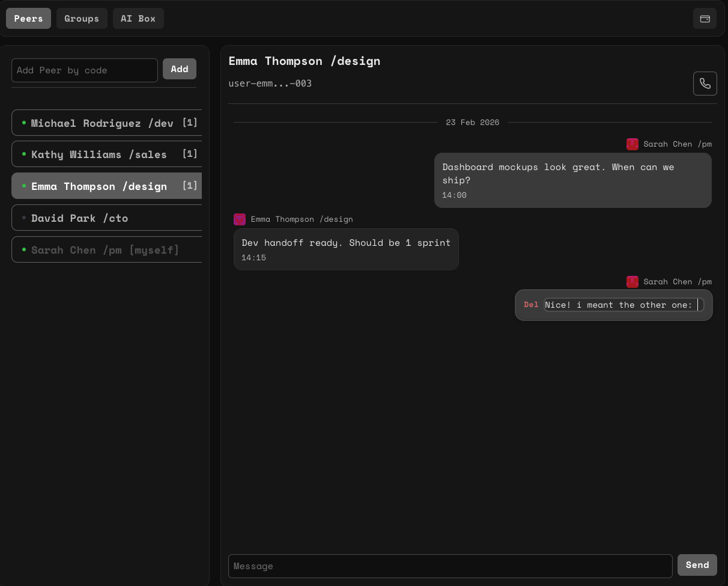Focus the Add Peer by code field
728x586 pixels.
(x=85, y=70)
